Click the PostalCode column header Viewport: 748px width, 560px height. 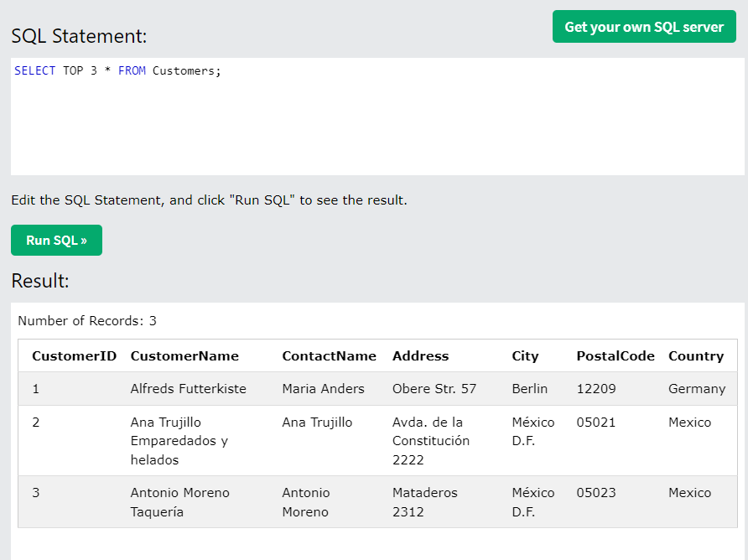click(616, 355)
